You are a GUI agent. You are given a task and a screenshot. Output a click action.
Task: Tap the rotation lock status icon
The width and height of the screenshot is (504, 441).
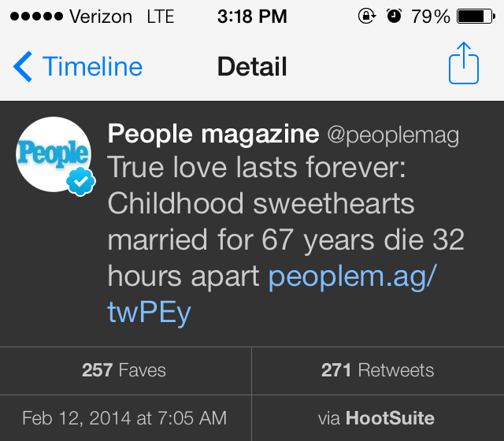click(x=366, y=17)
